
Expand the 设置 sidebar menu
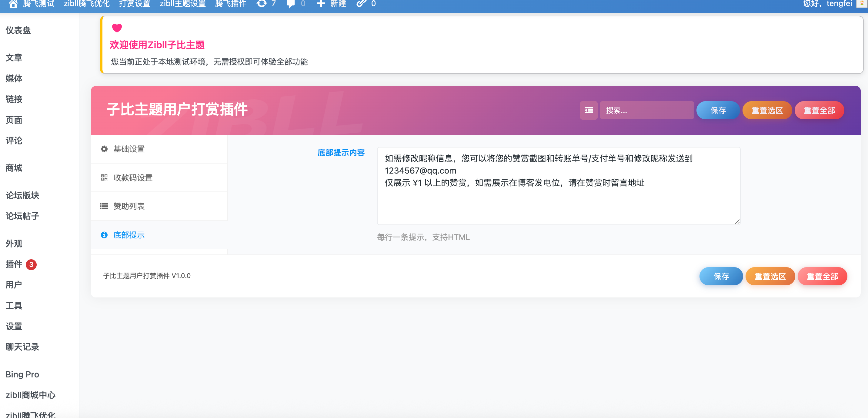pyautogui.click(x=13, y=326)
